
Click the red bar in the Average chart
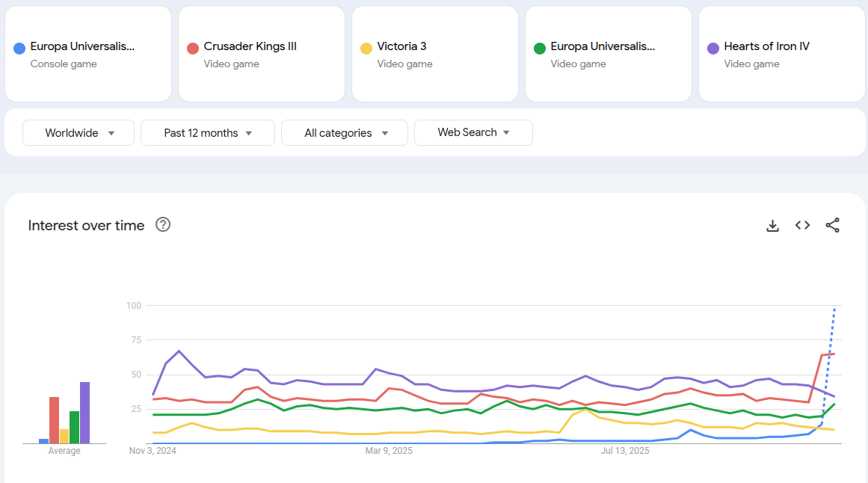(54, 420)
